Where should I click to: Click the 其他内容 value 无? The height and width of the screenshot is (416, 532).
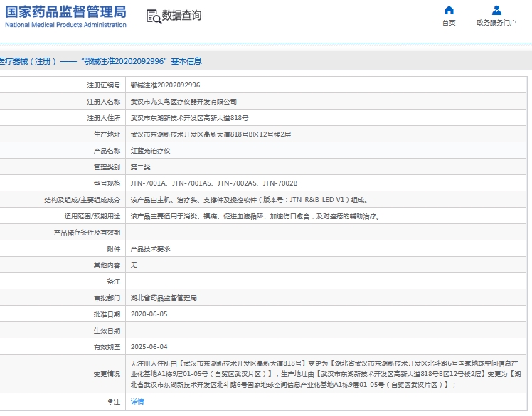click(134, 265)
